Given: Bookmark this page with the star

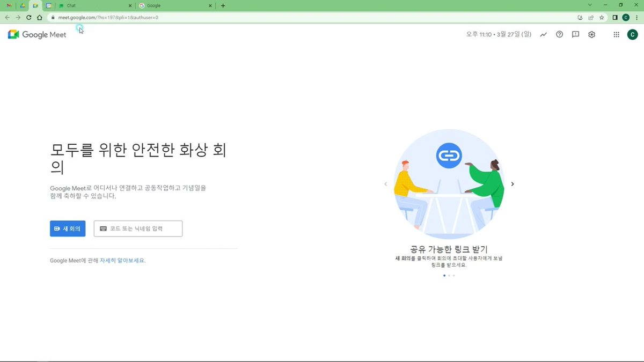Looking at the screenshot, I should click(602, 17).
